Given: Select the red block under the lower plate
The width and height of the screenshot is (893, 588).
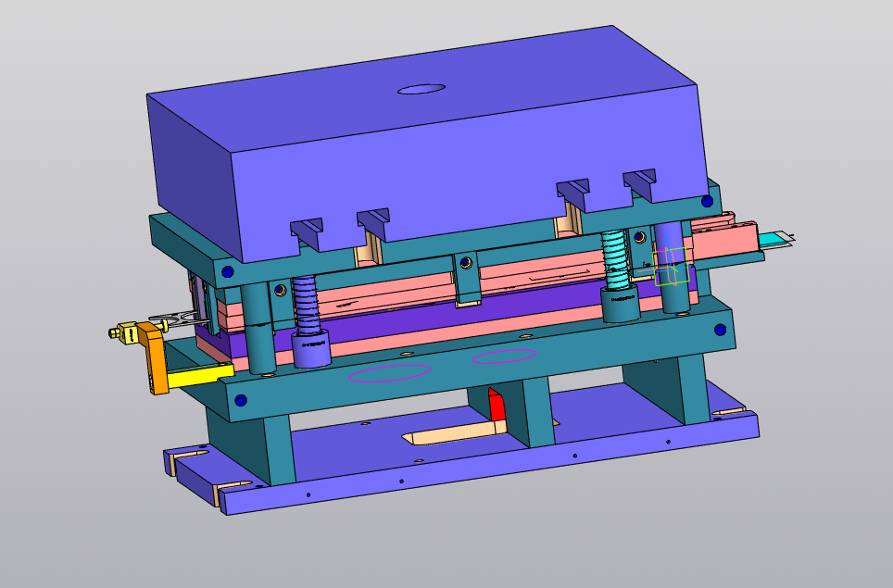Looking at the screenshot, I should click(x=496, y=406).
